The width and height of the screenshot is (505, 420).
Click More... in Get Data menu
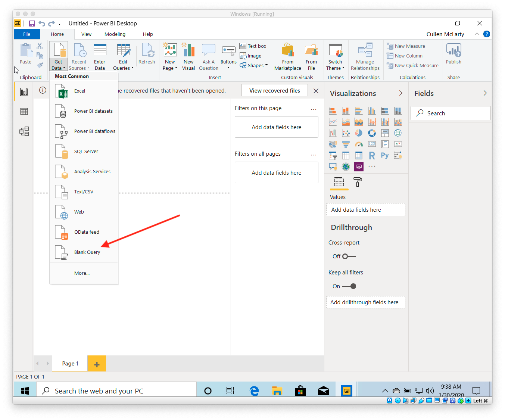pyautogui.click(x=84, y=273)
